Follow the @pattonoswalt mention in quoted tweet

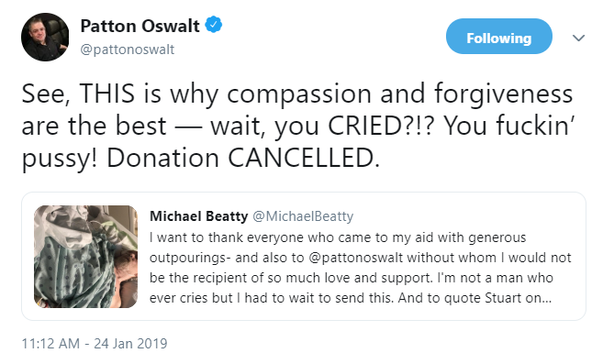[355, 258]
